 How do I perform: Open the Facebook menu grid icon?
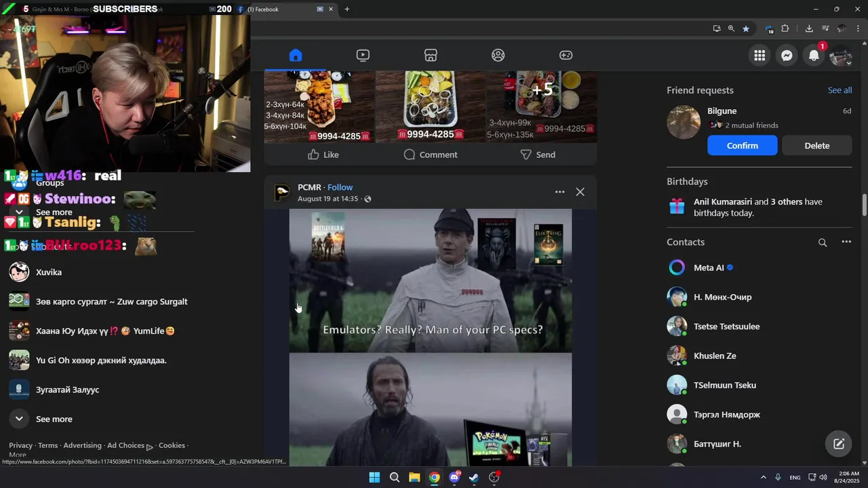pos(759,56)
